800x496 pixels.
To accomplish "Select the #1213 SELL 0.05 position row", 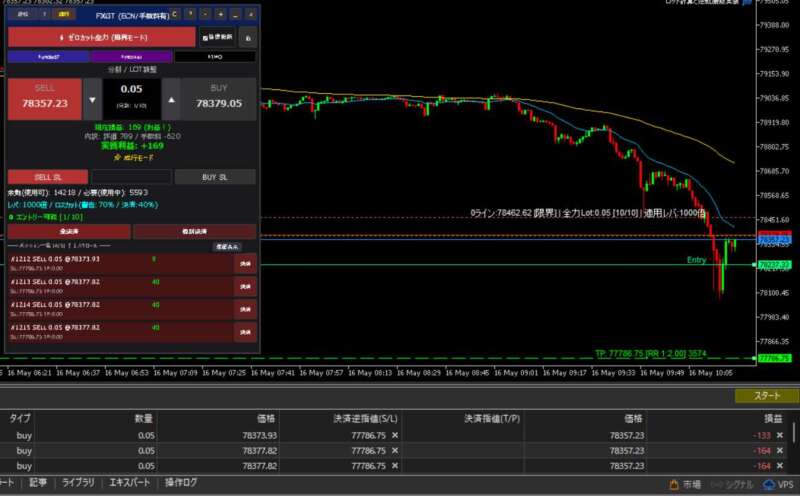I will pos(120,286).
